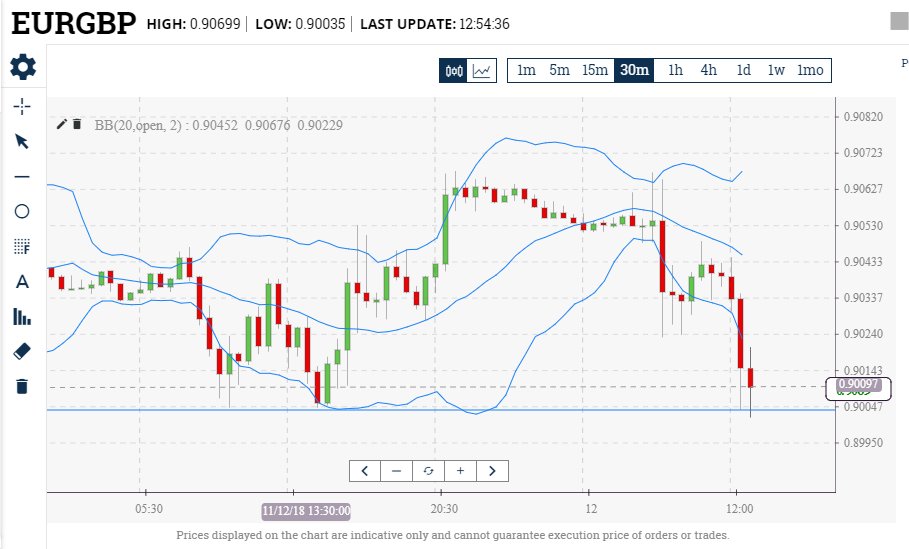Select the 1mo timeframe
Image resolution: width=909 pixels, height=549 pixels.
point(810,70)
